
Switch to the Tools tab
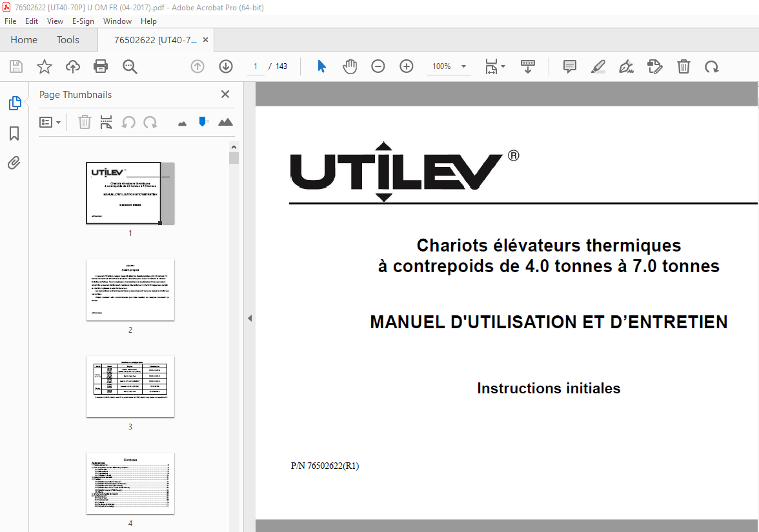pyautogui.click(x=68, y=39)
